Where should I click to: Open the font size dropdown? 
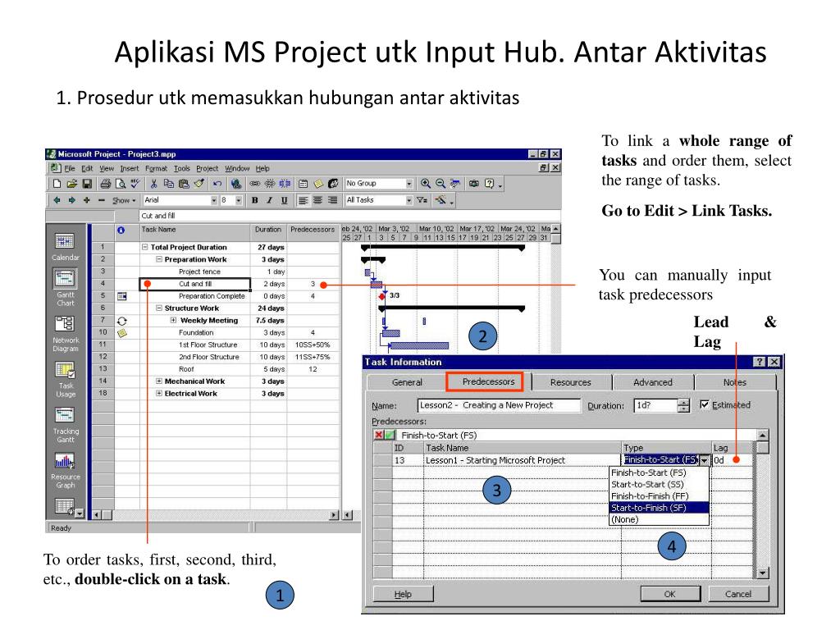pos(239,200)
